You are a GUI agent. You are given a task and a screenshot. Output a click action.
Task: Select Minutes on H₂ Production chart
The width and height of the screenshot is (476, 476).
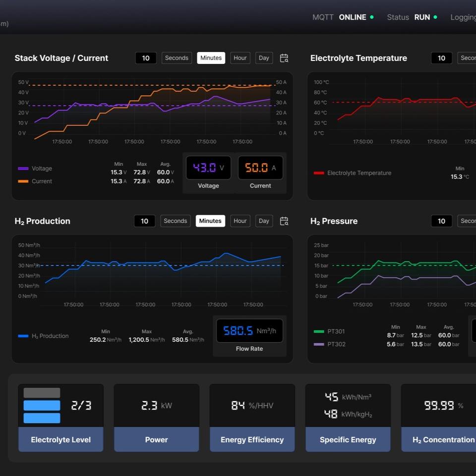[x=210, y=221]
